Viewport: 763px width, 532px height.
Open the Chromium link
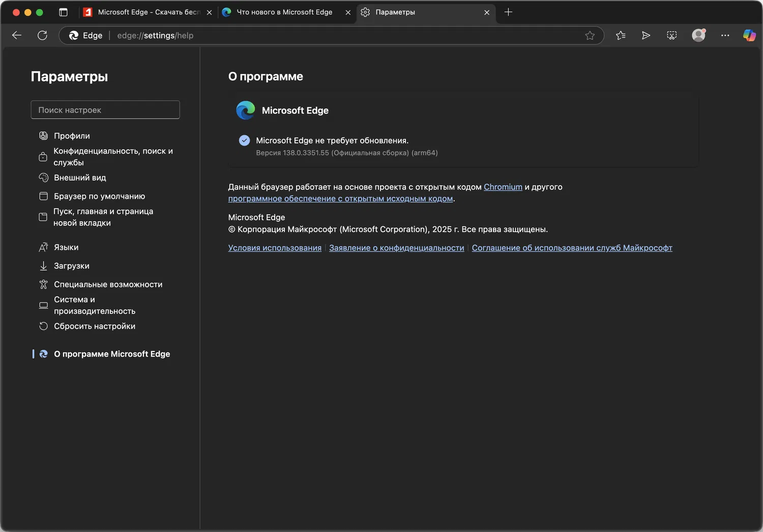pyautogui.click(x=503, y=187)
